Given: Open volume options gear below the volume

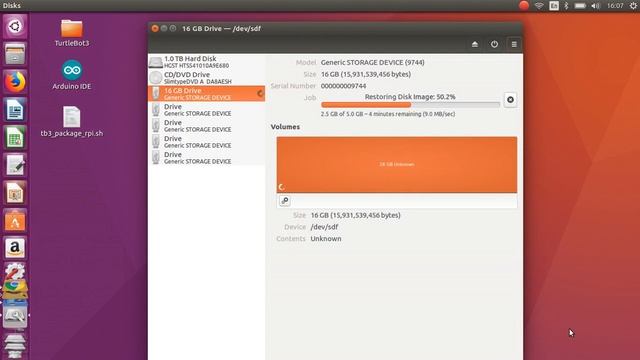Looking at the screenshot, I should tap(285, 200).
